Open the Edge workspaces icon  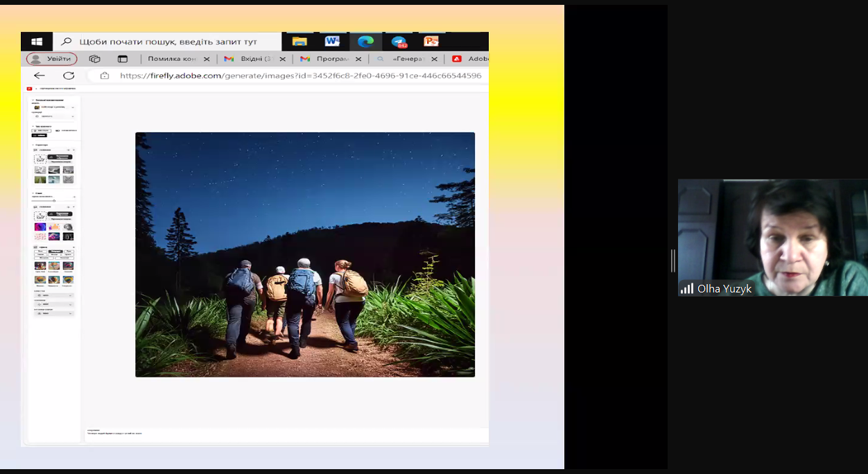(95, 59)
